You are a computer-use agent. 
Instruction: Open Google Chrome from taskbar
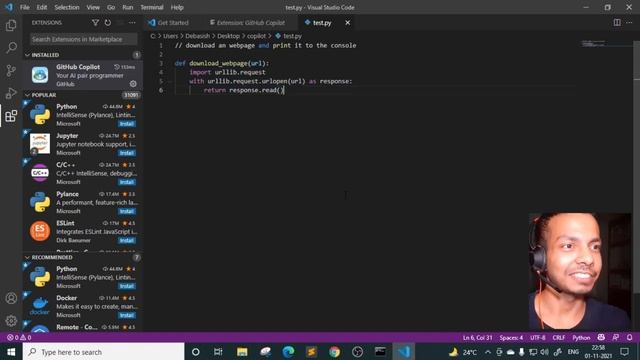point(334,352)
